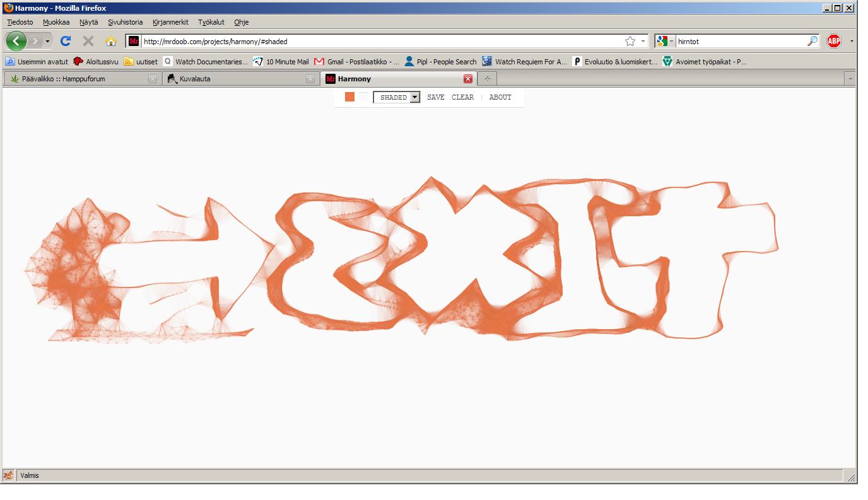Click the browser Back arrow button
Viewport: 868px width, 500px height.
(x=17, y=42)
